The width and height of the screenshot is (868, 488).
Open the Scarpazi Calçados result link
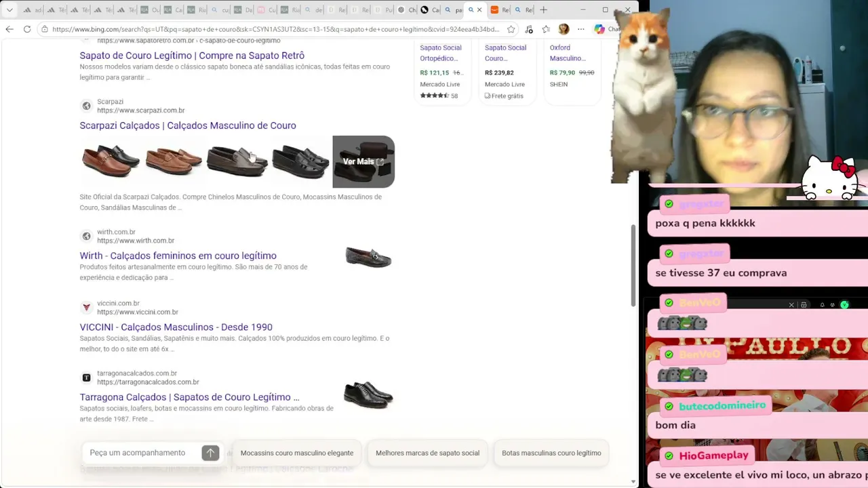click(x=188, y=125)
